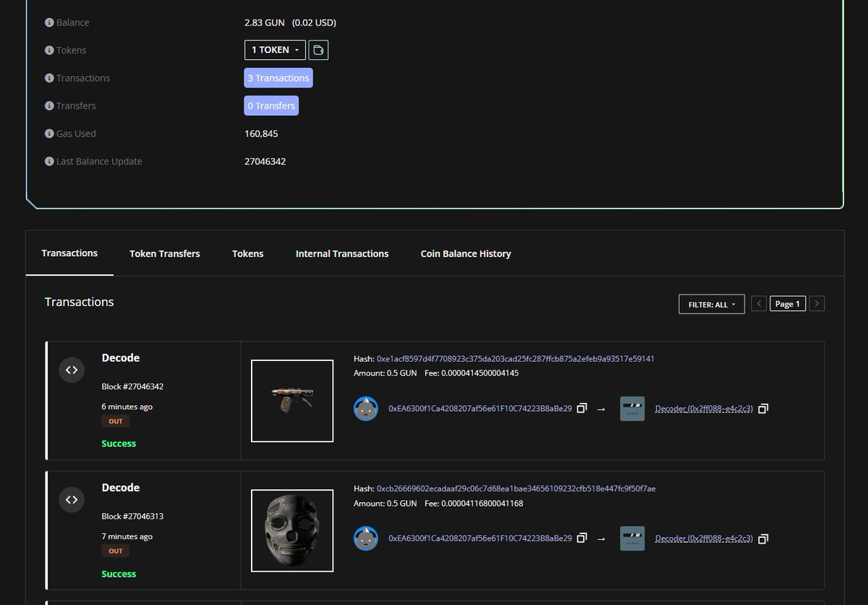Screen dimensions: 868x605
Task: Click OUT badge in 7 minutes ago transaction
Action: point(116,551)
